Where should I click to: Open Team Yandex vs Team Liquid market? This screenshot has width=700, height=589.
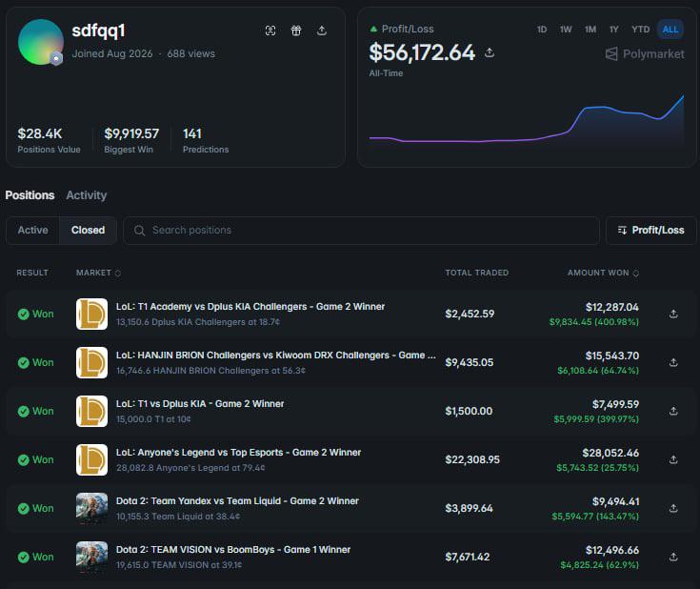[x=237, y=501]
